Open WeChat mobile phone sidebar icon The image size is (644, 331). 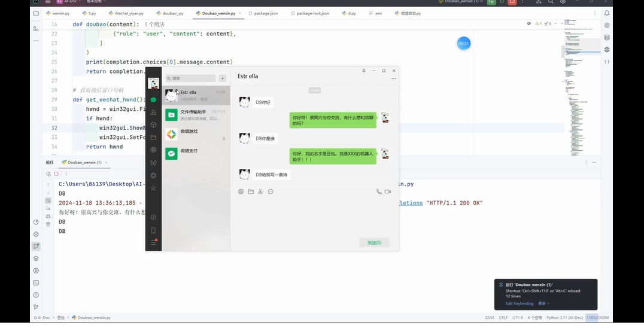(x=153, y=230)
